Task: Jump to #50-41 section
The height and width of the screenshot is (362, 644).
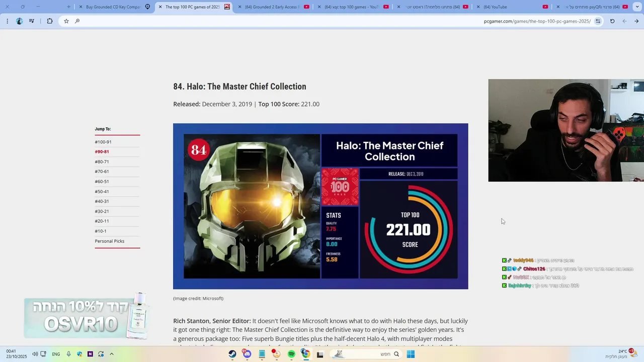Action: [102, 192]
